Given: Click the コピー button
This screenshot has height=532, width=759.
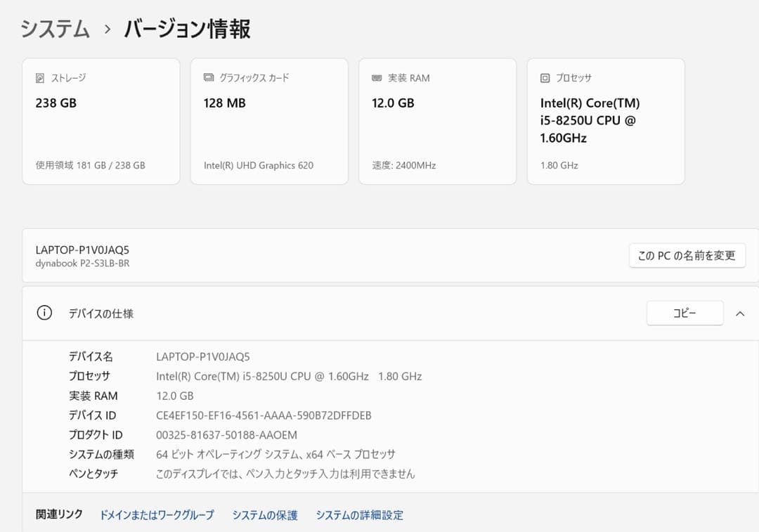Looking at the screenshot, I should point(685,313).
